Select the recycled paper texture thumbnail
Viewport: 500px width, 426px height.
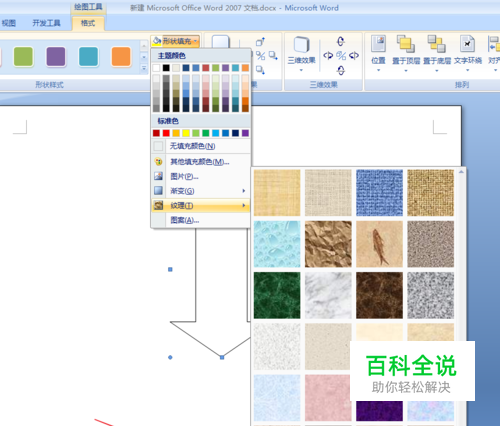(x=328, y=347)
